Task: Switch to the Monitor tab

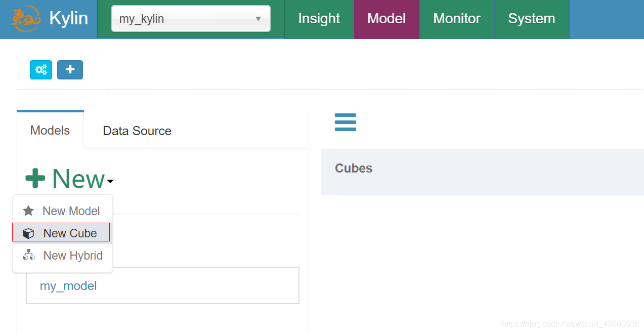Action: (457, 19)
